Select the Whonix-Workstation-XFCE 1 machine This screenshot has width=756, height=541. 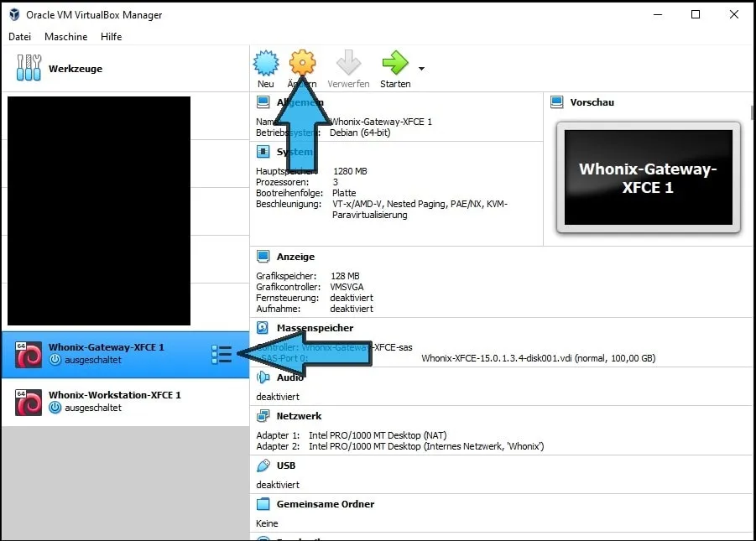(125, 402)
